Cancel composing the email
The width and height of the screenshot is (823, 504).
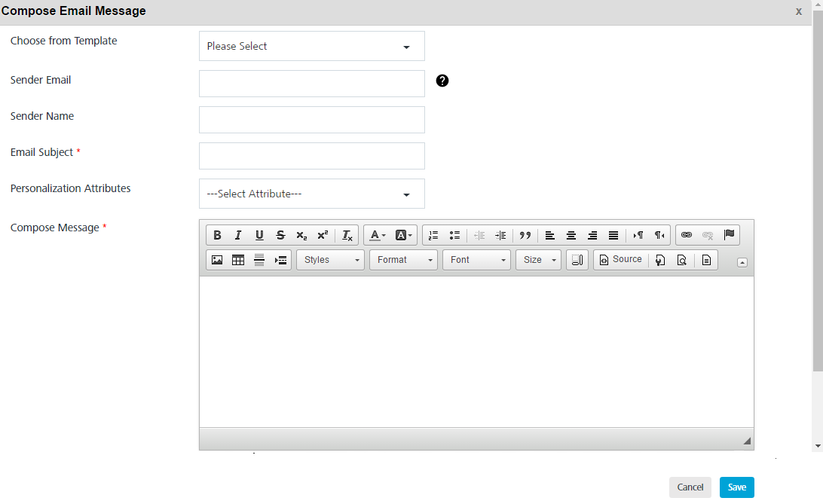click(690, 487)
